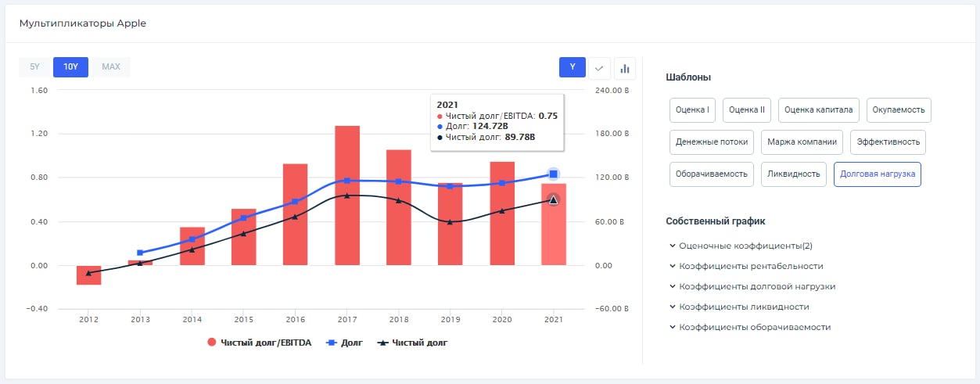This screenshot has height=384, width=980.
Task: Apply the Денежные потоки template
Action: pos(711,142)
